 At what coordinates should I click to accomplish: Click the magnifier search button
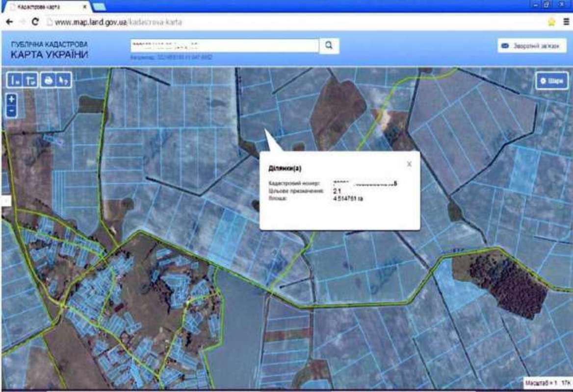point(329,46)
